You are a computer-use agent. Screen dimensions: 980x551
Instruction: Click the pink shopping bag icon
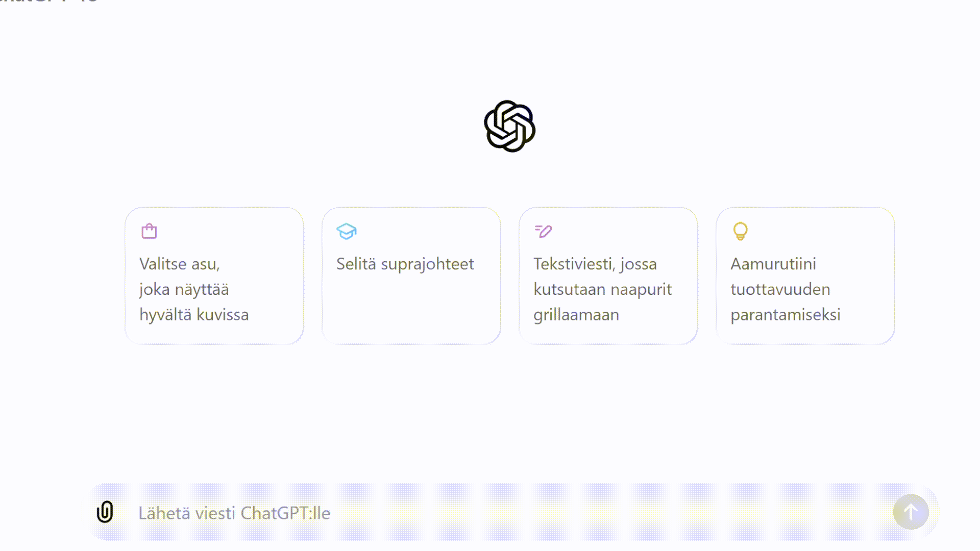click(149, 231)
